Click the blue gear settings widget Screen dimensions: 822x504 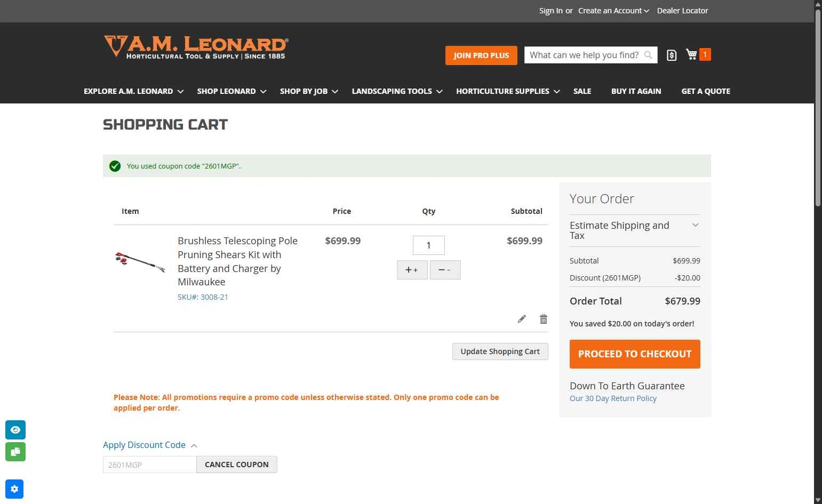(14, 489)
